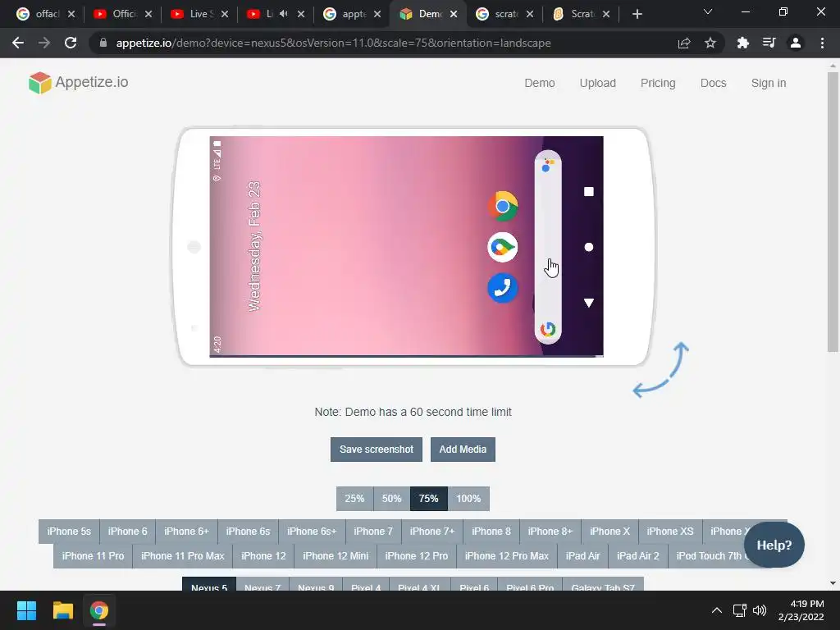This screenshot has height=630, width=840.
Task: Share this page via the share icon
Action: point(684,43)
